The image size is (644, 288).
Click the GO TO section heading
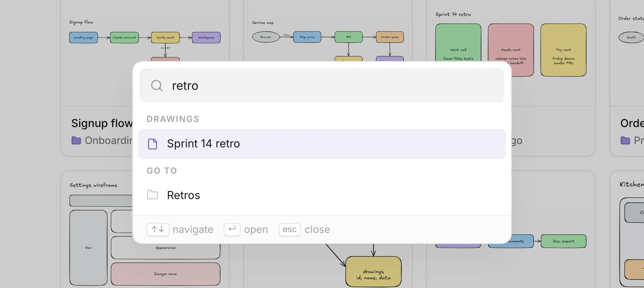click(162, 171)
